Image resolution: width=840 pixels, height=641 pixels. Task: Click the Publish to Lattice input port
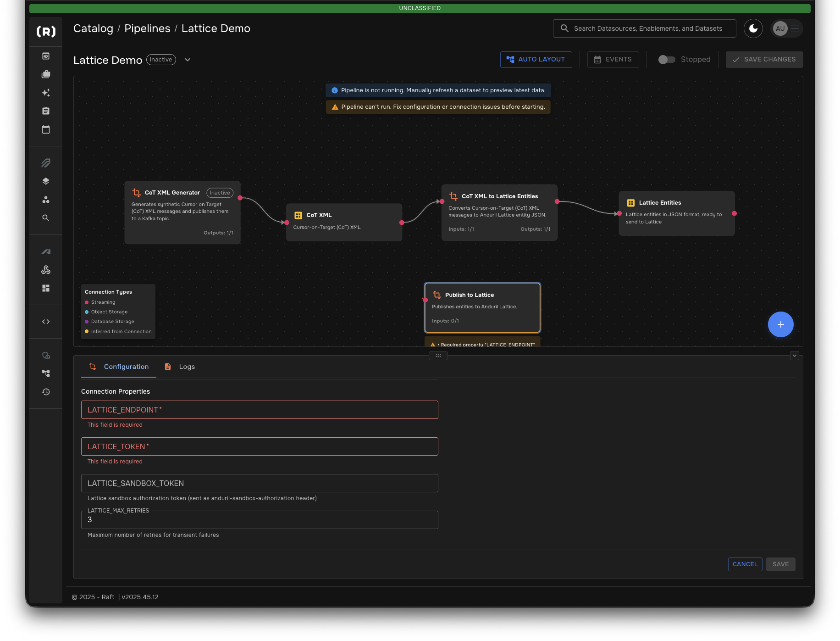425,300
